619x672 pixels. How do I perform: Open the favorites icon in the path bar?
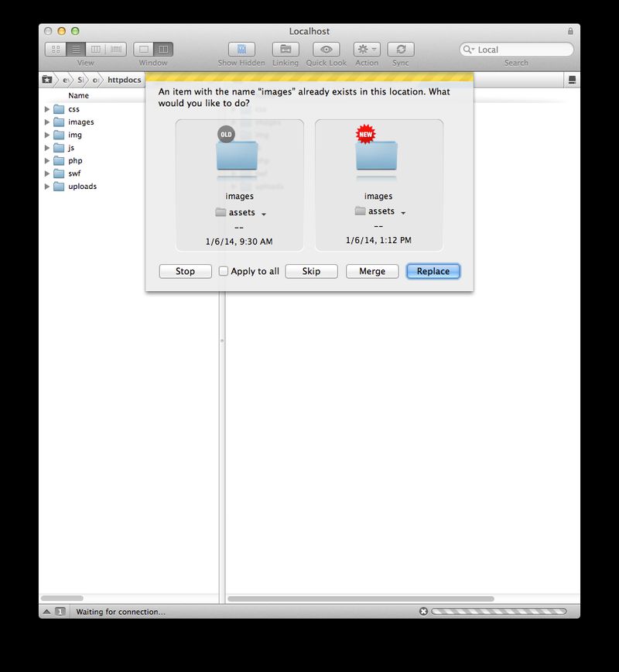[47, 80]
